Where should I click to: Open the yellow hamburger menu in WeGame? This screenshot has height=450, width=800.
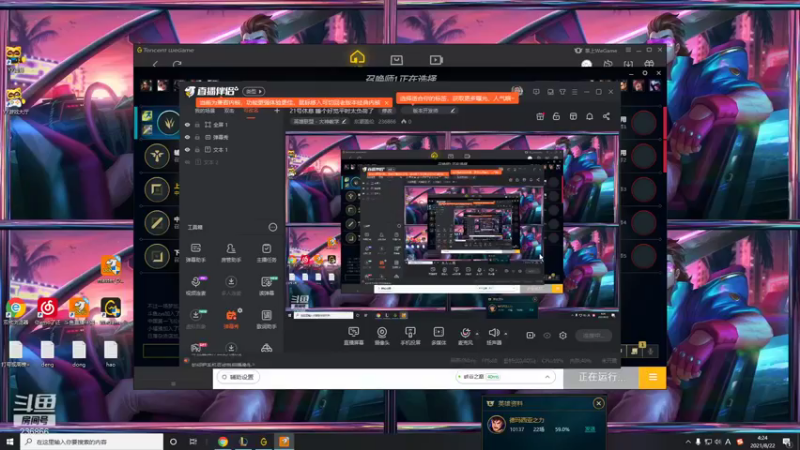(x=653, y=377)
